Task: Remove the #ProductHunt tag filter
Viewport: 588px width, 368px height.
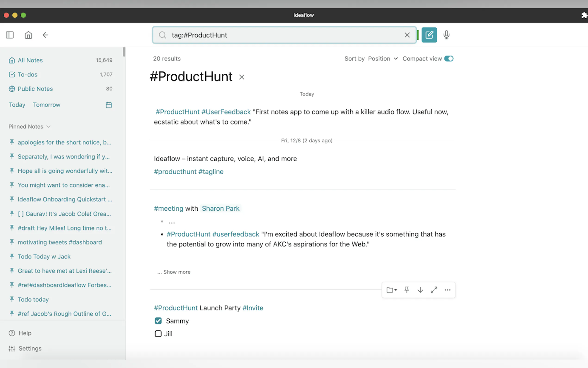Action: 241,77
